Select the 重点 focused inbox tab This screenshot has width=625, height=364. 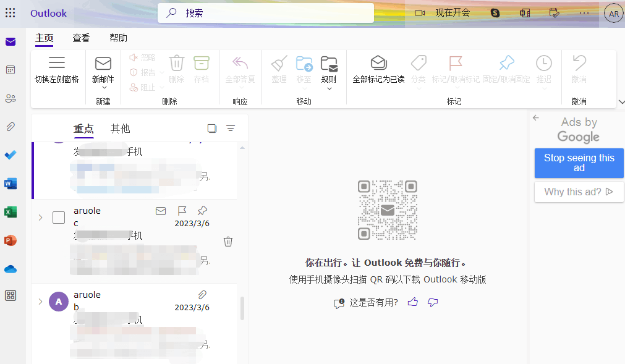[83, 129]
